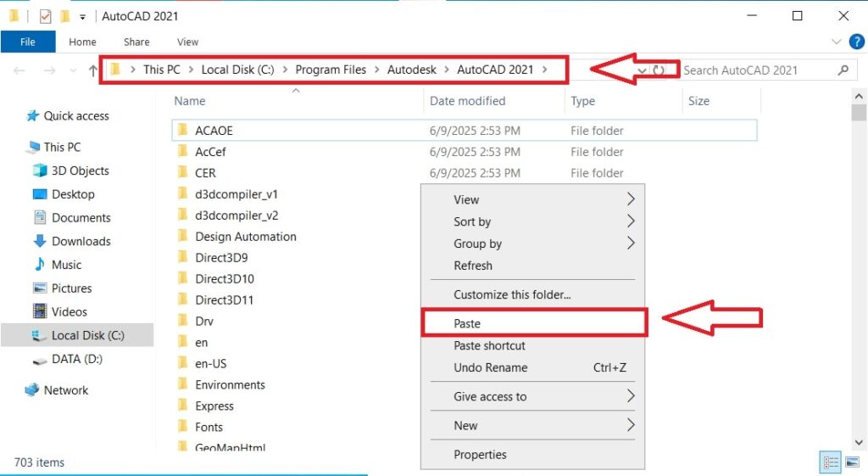Image resolution: width=868 pixels, height=476 pixels.
Task: Open the New submenu
Action: [532, 426]
